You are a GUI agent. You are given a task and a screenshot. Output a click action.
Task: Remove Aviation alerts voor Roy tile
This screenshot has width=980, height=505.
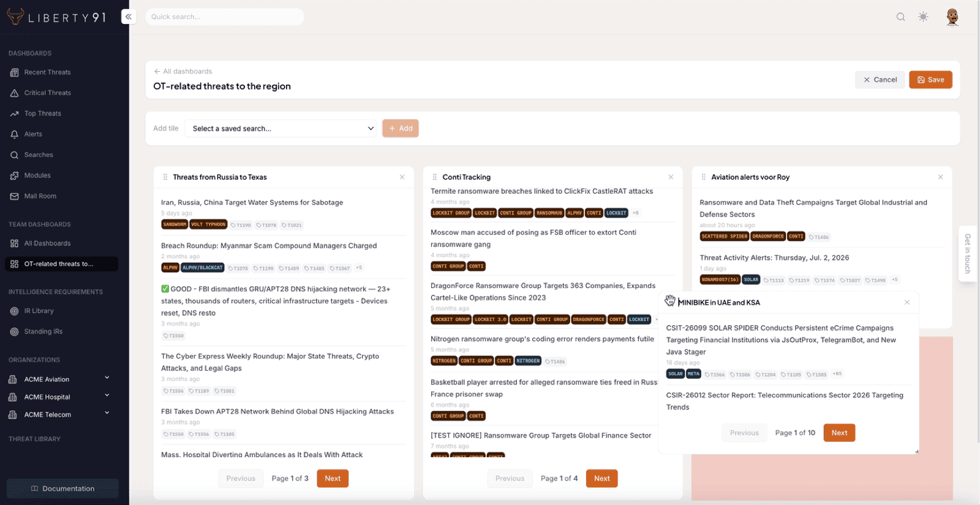click(940, 177)
